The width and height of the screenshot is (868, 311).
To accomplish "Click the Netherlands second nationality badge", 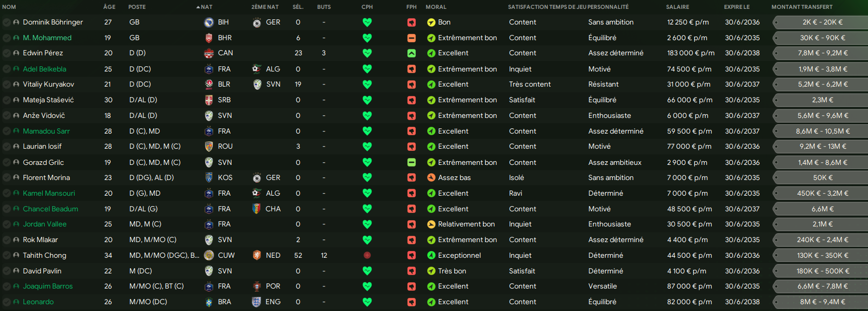I will 257,256.
